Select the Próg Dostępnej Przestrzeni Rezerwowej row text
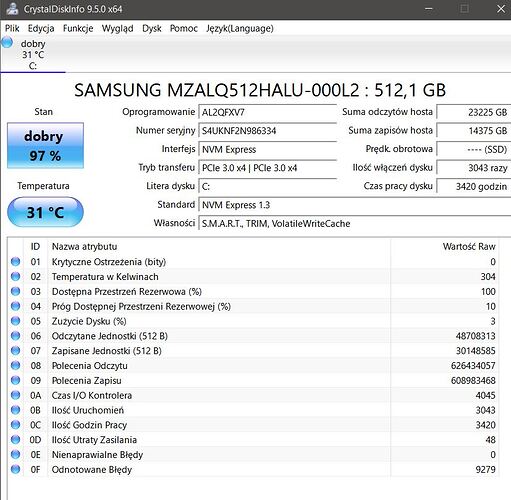 141,307
